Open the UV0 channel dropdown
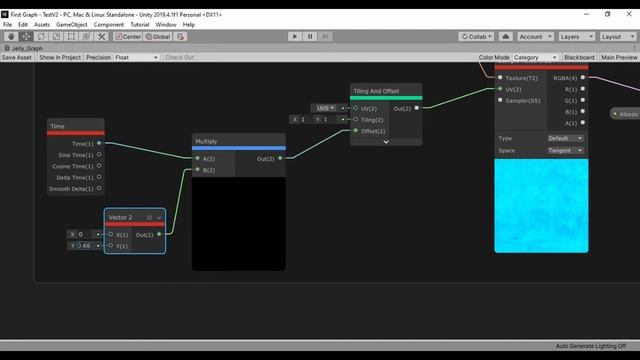This screenshot has height=360, width=640. (325, 108)
